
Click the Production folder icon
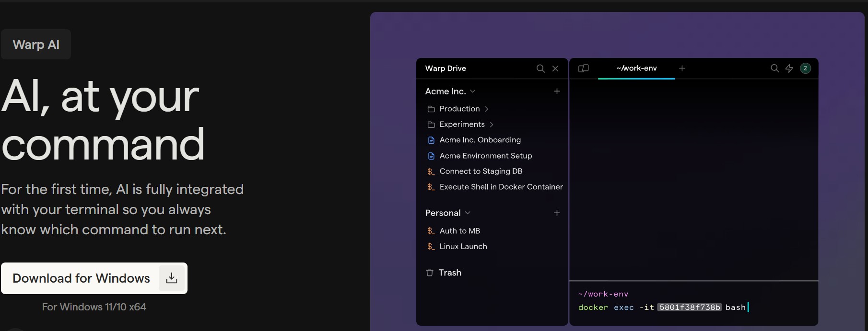coord(431,109)
